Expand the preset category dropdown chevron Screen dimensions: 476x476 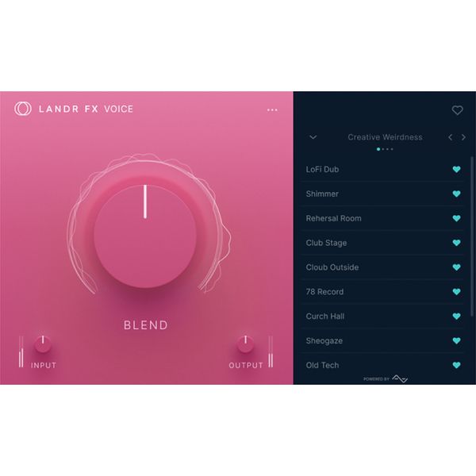point(313,137)
